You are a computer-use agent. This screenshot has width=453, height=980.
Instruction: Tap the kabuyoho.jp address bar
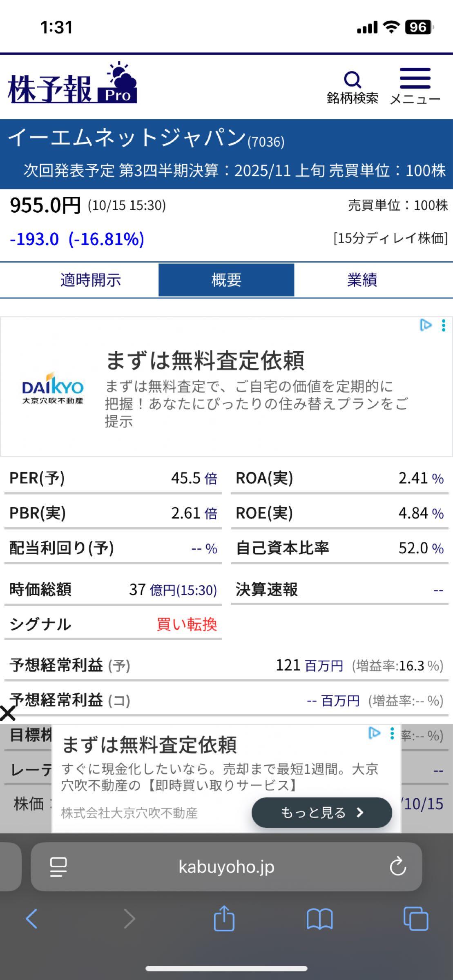pyautogui.click(x=226, y=868)
